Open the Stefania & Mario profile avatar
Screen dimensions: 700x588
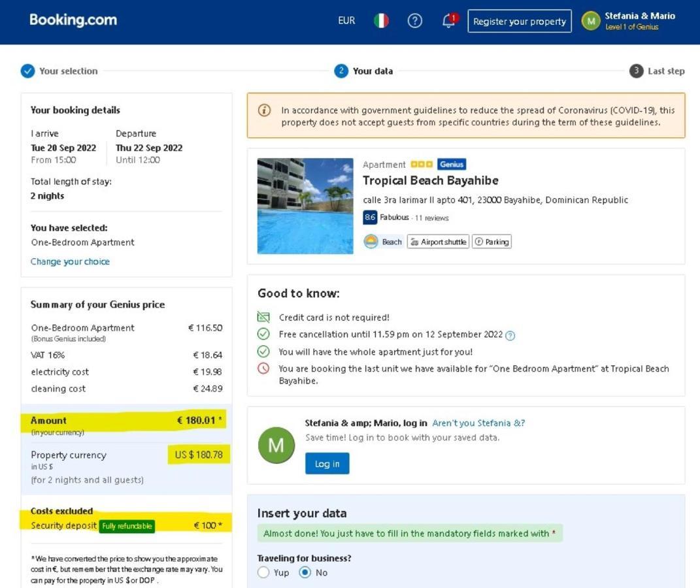pos(591,21)
